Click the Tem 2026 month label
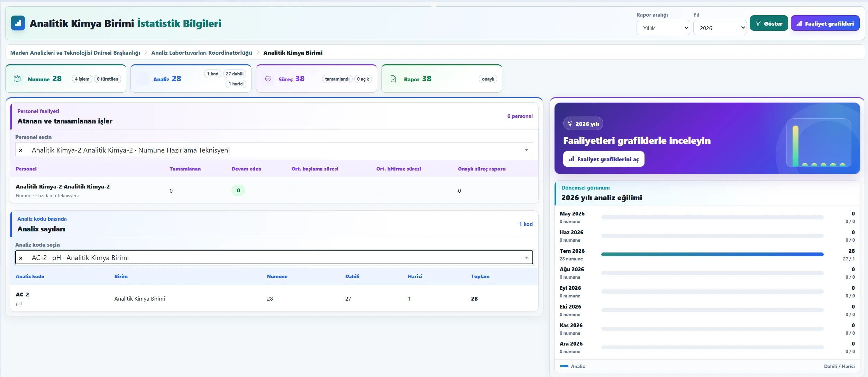The image size is (868, 377). point(572,251)
